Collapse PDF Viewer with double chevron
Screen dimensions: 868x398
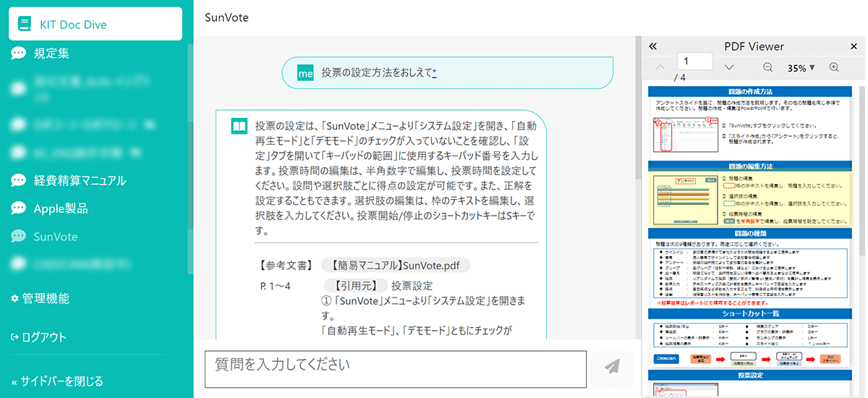coord(652,46)
